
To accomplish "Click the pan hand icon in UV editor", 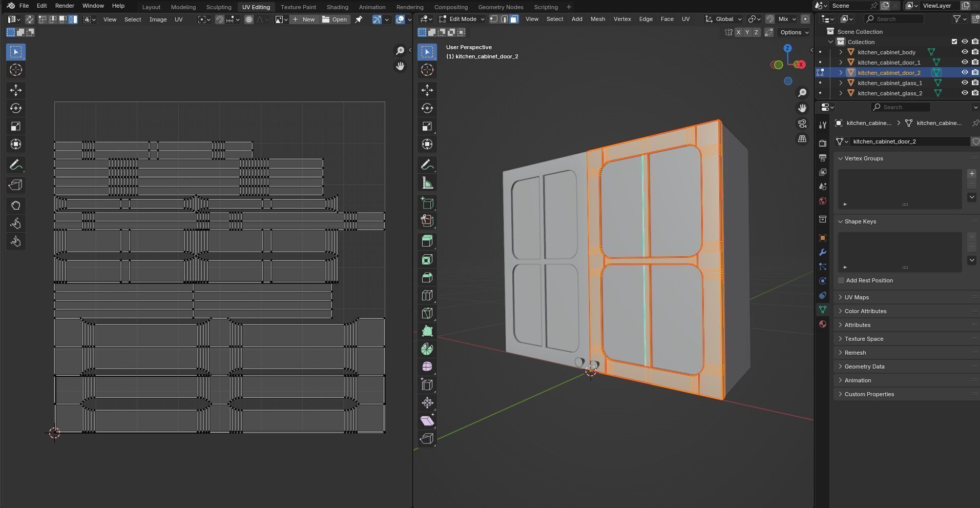I will point(400,66).
